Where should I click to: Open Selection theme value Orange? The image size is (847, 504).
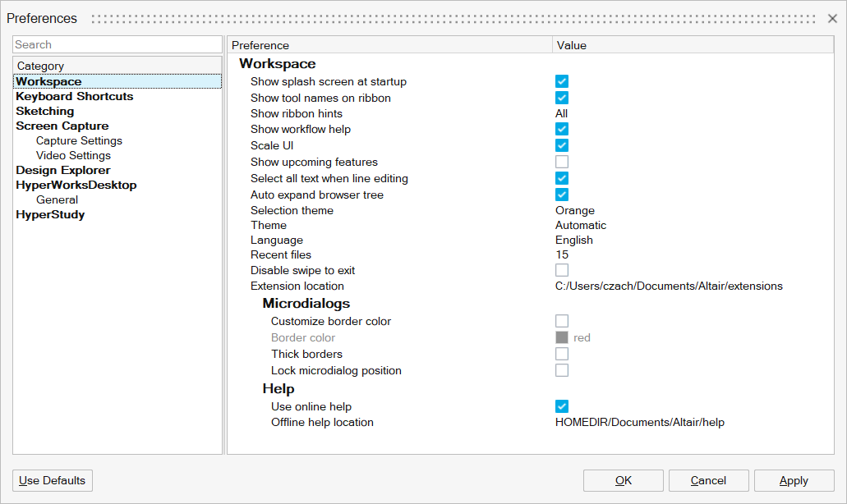pyautogui.click(x=575, y=210)
